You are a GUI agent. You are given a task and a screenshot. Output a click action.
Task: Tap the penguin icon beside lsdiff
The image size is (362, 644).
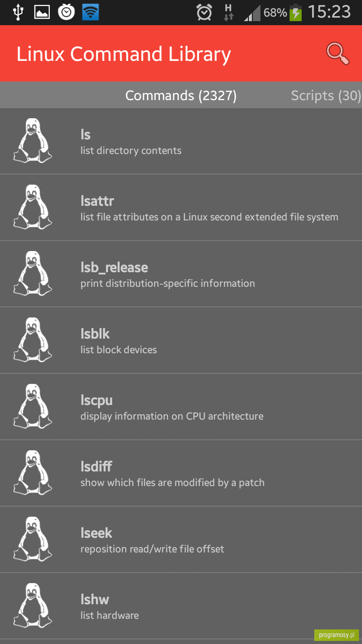[x=33, y=472]
